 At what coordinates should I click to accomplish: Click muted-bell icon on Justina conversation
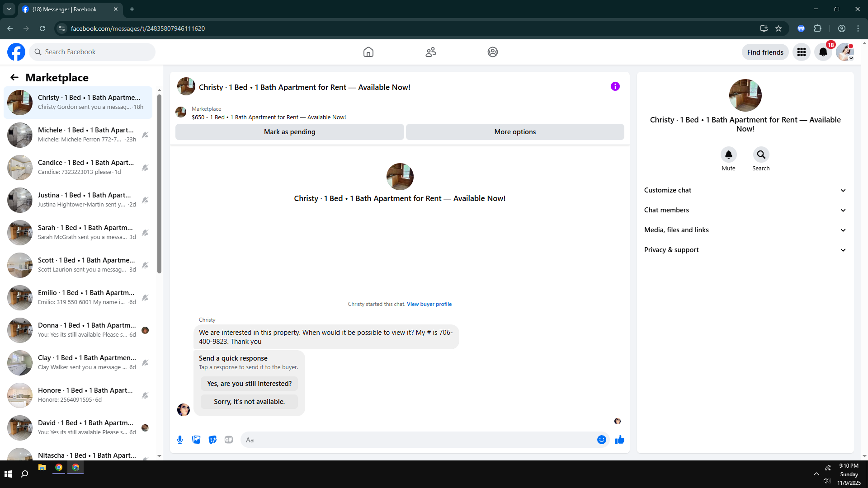click(x=145, y=200)
